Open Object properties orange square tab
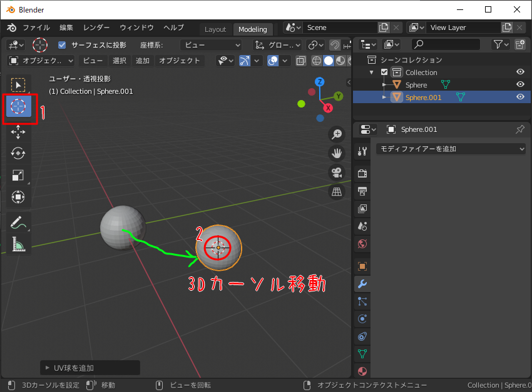532x392 pixels. click(362, 266)
